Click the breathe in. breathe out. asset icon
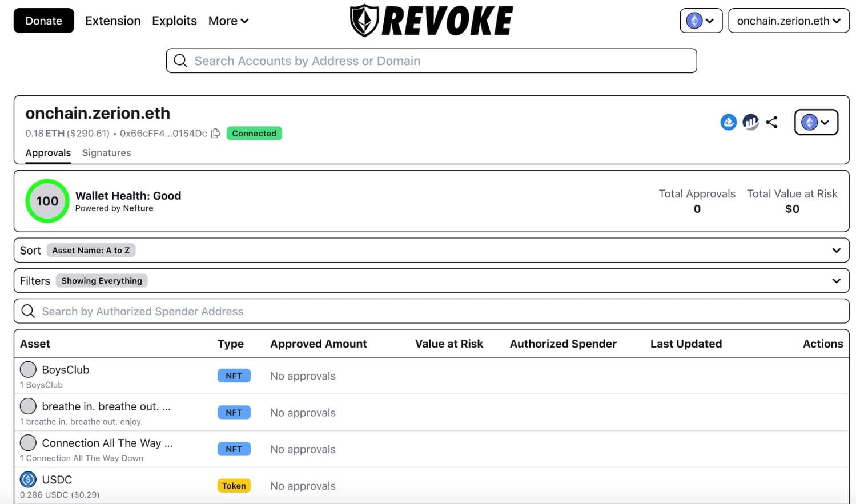This screenshot has width=856, height=504. click(x=28, y=406)
